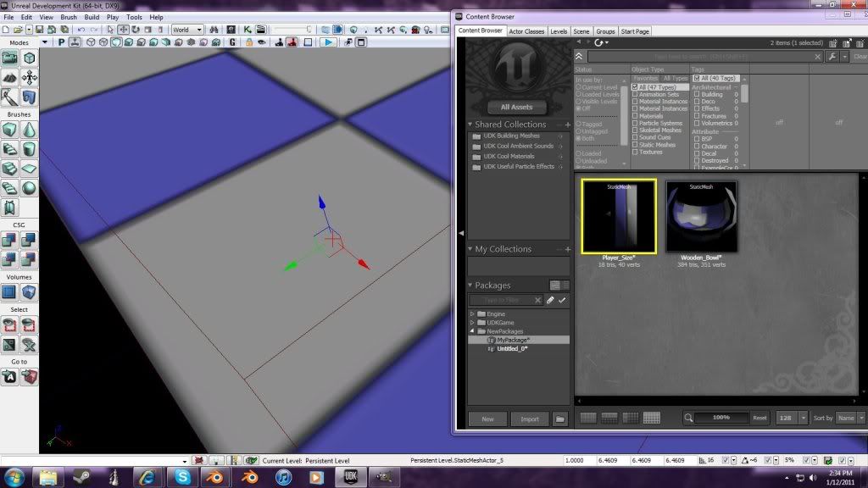Toggle the P real-time preview icon

coord(61,42)
